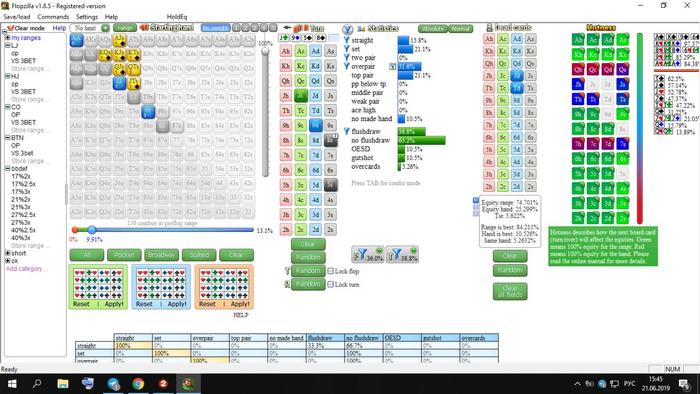
Task: Toggle Jc card in the board selector
Action: (x=300, y=95)
